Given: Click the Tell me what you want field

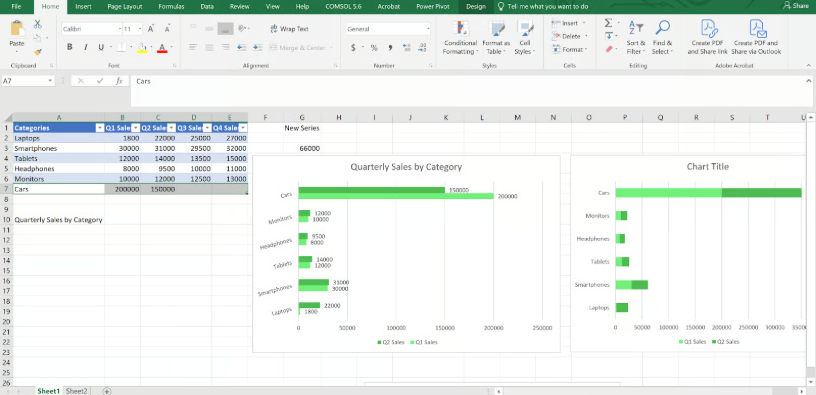Looking at the screenshot, I should pos(543,7).
